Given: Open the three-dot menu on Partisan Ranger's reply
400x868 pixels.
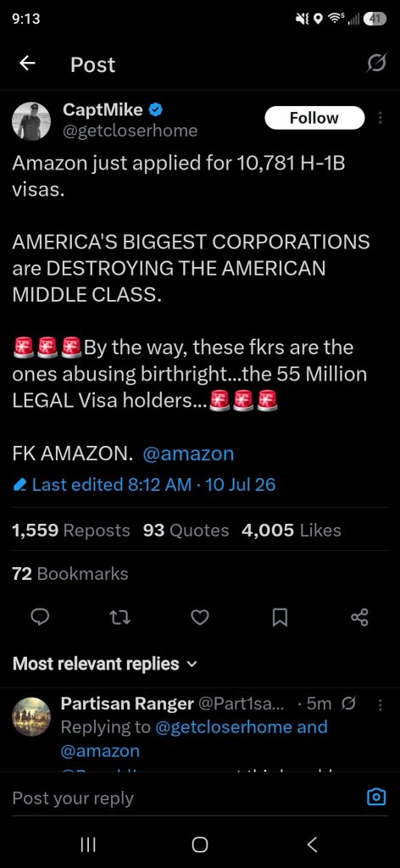Looking at the screenshot, I should pyautogui.click(x=380, y=704).
